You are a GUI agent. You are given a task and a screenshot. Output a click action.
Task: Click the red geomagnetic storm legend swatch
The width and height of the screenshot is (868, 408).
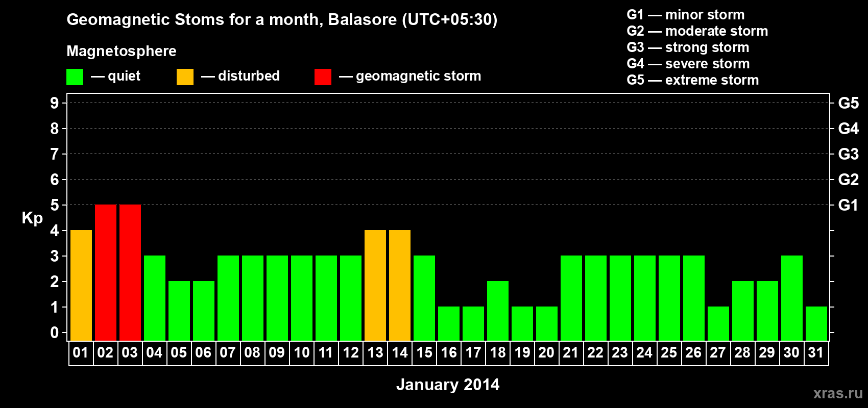coord(323,77)
